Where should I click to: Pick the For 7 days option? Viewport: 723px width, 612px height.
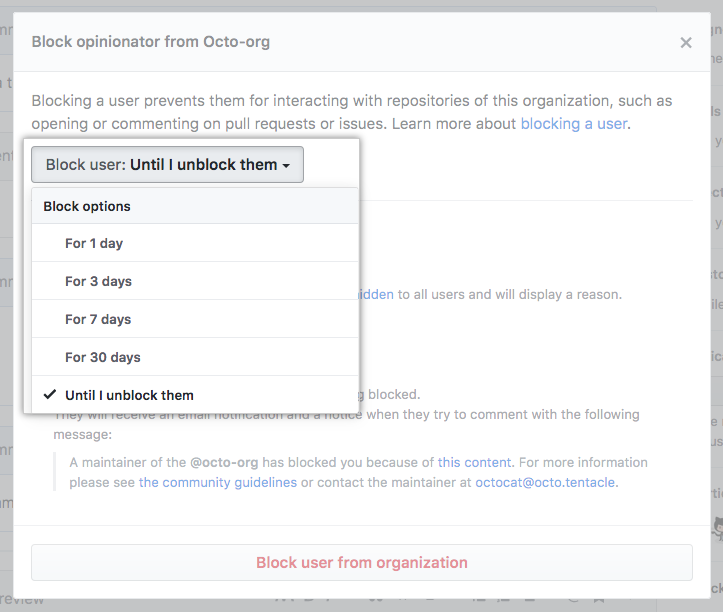point(98,319)
